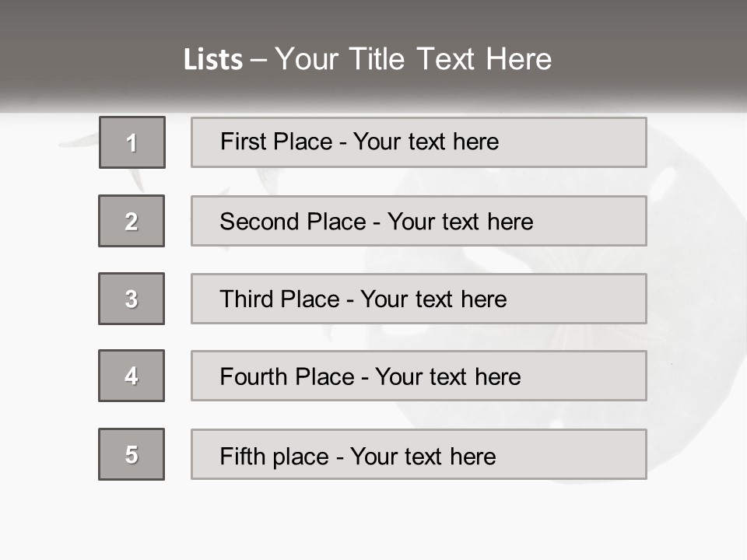Select the gray box numbered 2
Viewport: 747px width, 560px height.
(132, 221)
